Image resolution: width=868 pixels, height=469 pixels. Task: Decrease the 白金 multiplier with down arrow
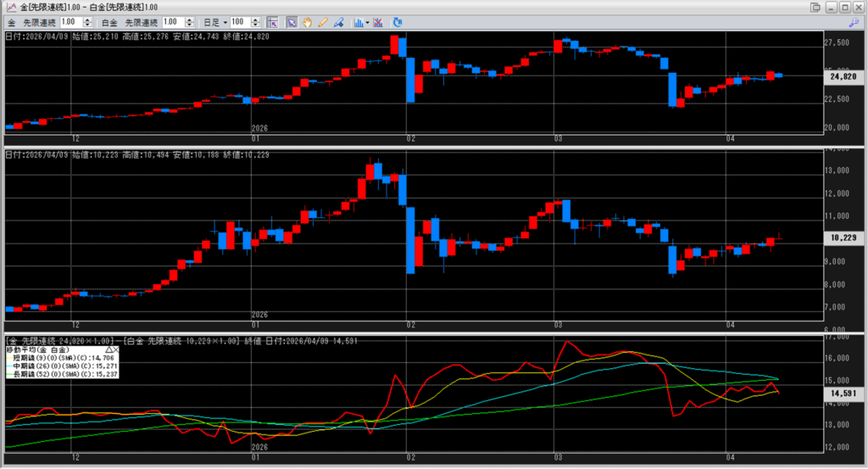click(189, 25)
